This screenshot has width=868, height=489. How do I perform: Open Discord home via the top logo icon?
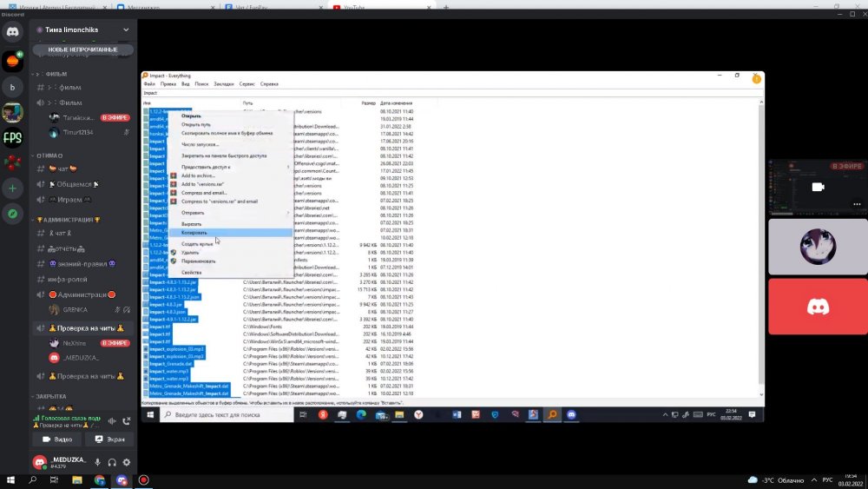[x=12, y=32]
